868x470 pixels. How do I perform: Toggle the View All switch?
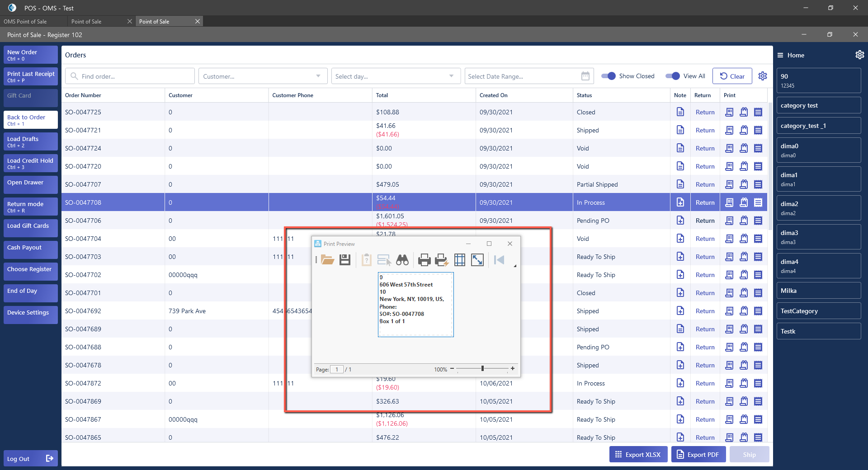pyautogui.click(x=672, y=76)
